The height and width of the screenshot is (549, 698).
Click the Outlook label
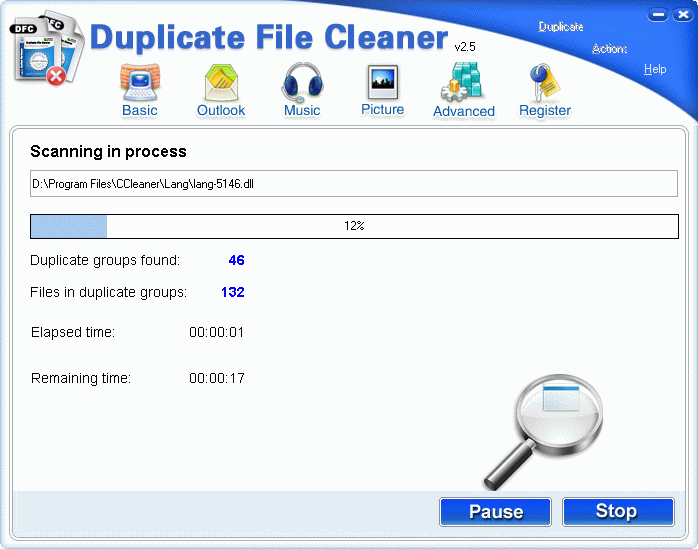pyautogui.click(x=221, y=110)
